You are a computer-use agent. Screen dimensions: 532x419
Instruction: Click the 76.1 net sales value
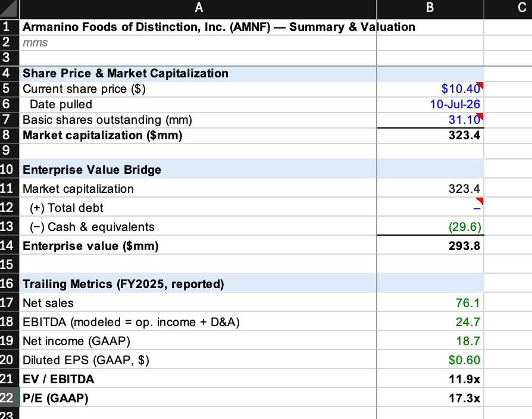click(x=430, y=302)
